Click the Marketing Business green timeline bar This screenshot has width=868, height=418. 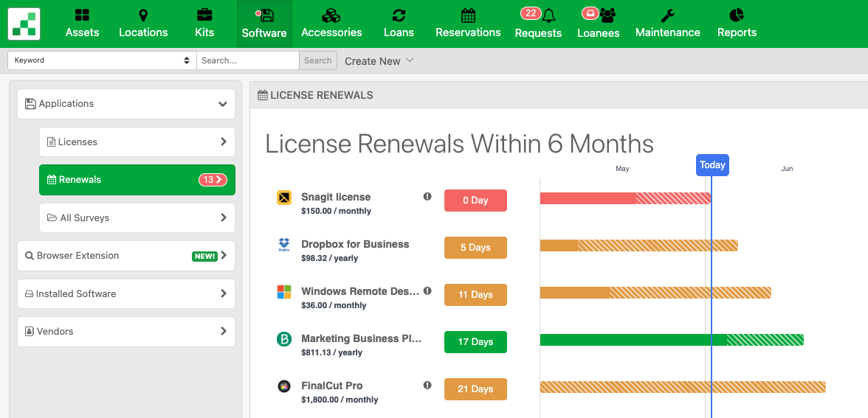672,340
